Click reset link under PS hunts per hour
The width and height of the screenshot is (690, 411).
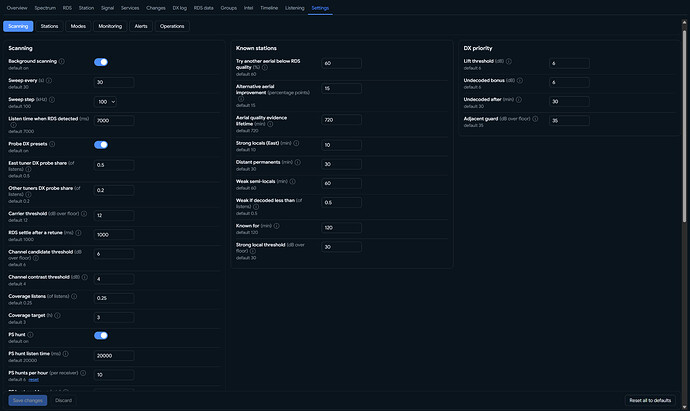tap(33, 380)
